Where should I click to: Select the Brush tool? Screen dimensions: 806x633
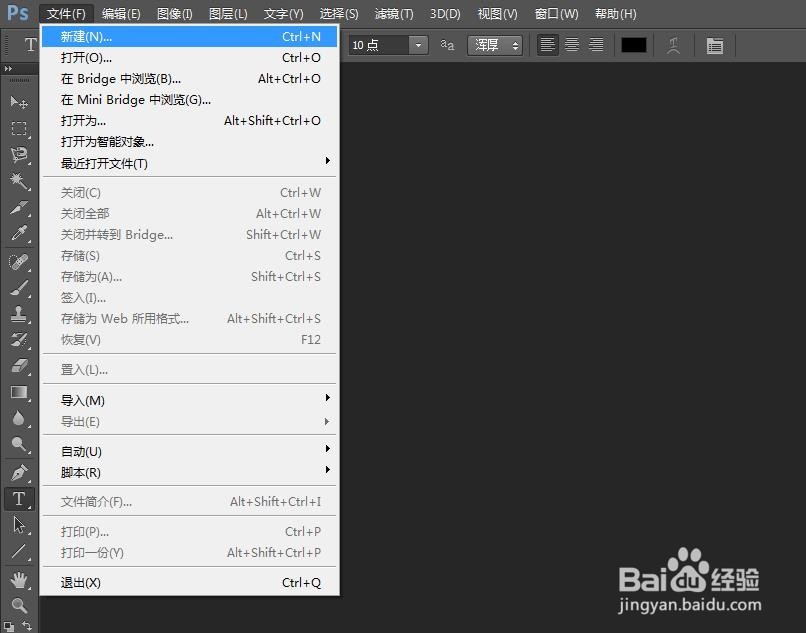(19, 287)
